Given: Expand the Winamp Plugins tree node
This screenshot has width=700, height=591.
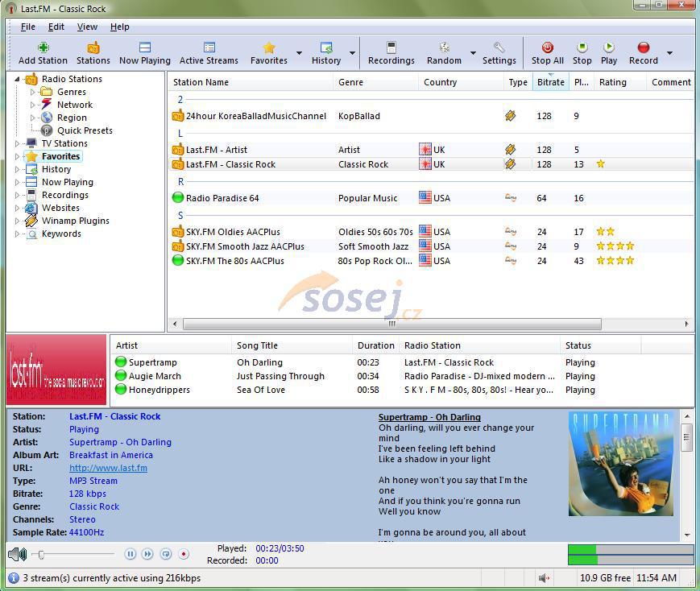Looking at the screenshot, I should (17, 221).
